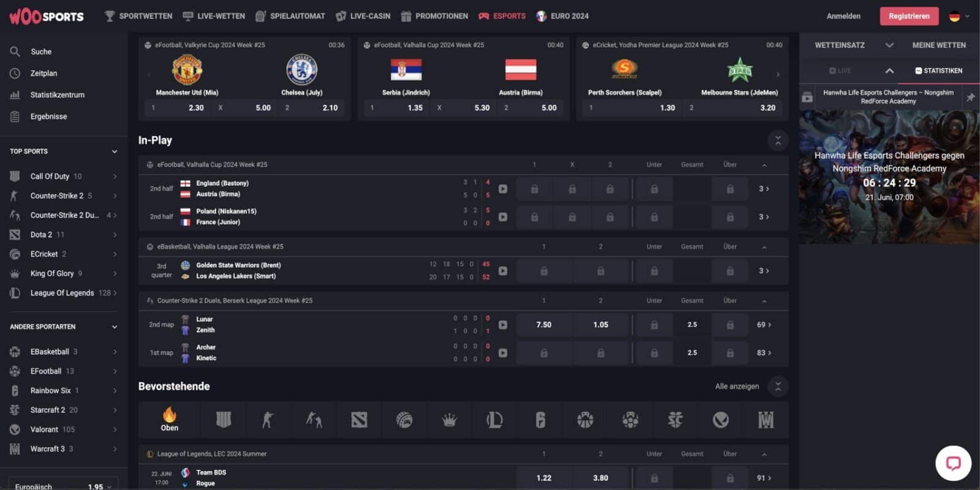Open Valorant in sidebar
The height and width of the screenshot is (490, 980).
click(x=64, y=429)
